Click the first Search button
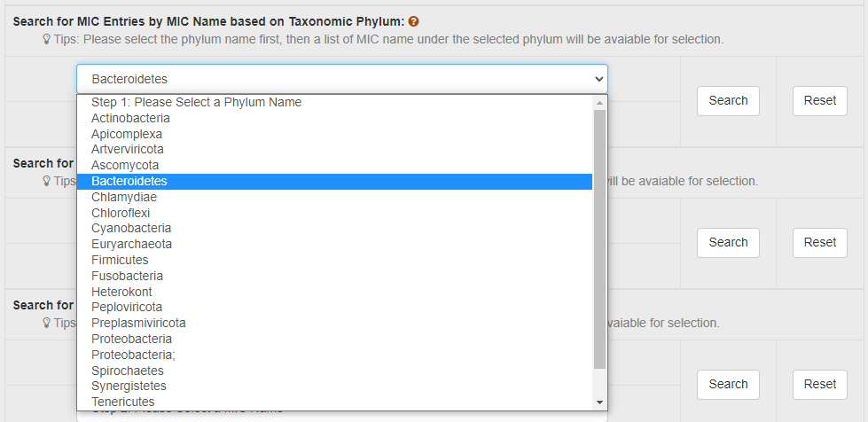868x422 pixels. pos(728,101)
